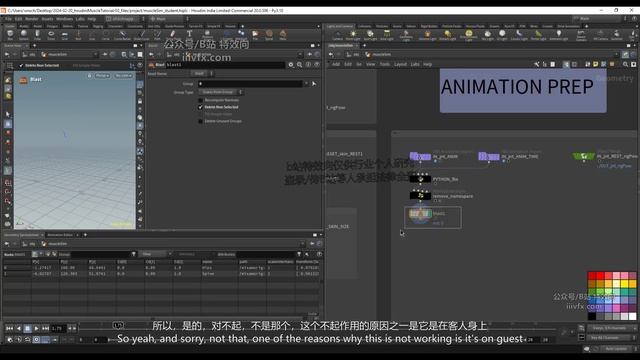Select the Torus shelf tool
Image resolution: width=640 pixels, height=360 pixels.
coord(51,35)
